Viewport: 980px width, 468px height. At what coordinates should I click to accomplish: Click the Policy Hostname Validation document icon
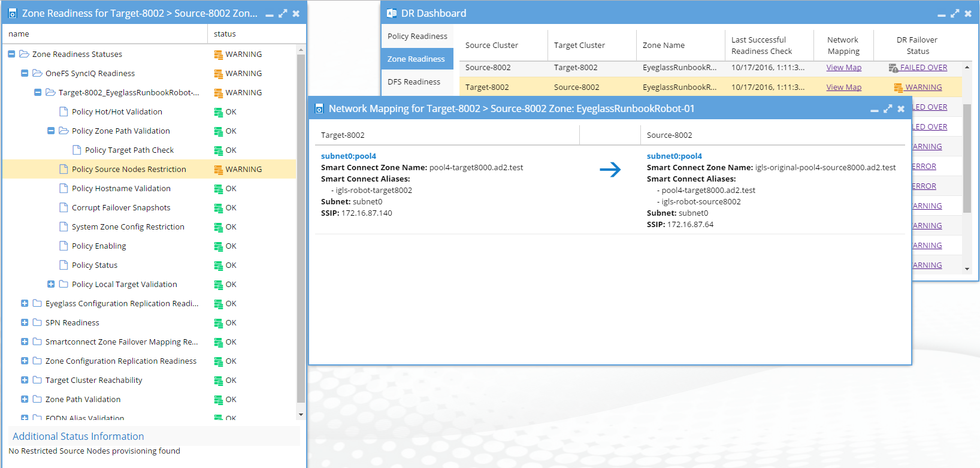pyautogui.click(x=63, y=188)
